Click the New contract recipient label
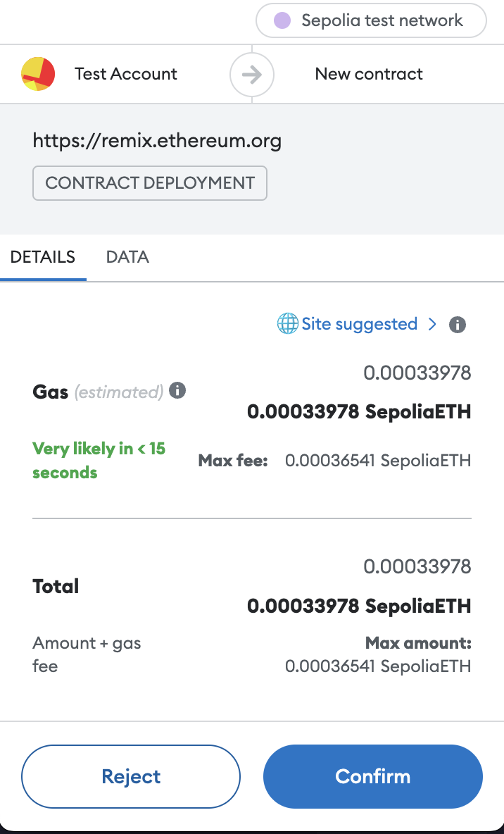 point(369,74)
